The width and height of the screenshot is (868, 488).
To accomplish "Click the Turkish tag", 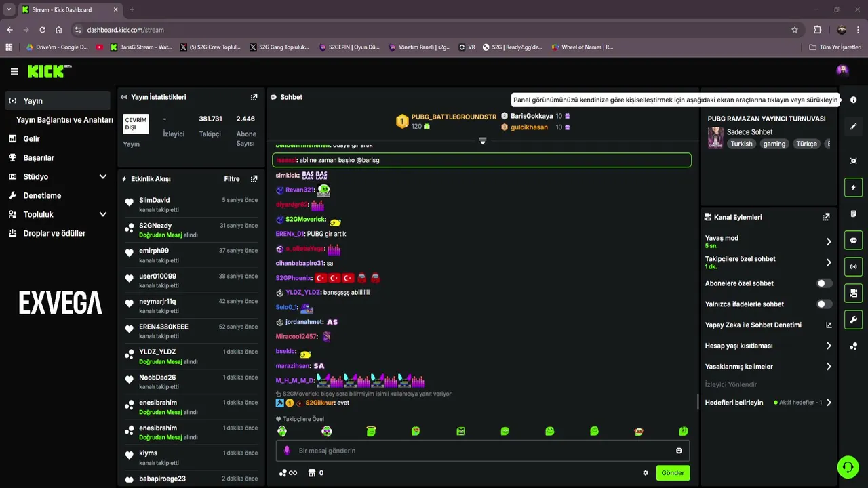I will coord(741,144).
